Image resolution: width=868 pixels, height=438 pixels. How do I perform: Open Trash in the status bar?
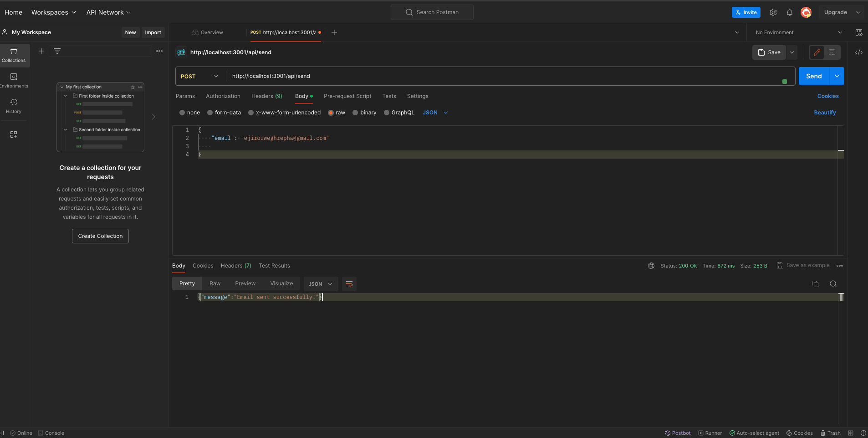[830, 433]
